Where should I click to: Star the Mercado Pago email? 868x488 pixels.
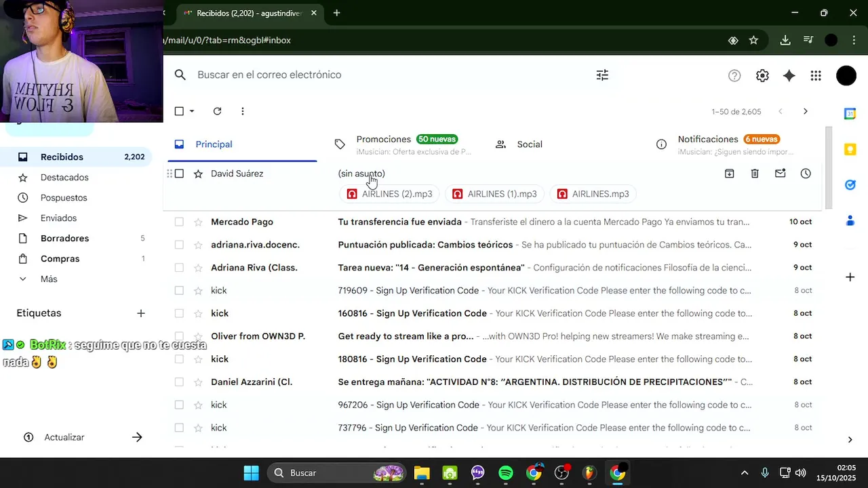[198, 222]
